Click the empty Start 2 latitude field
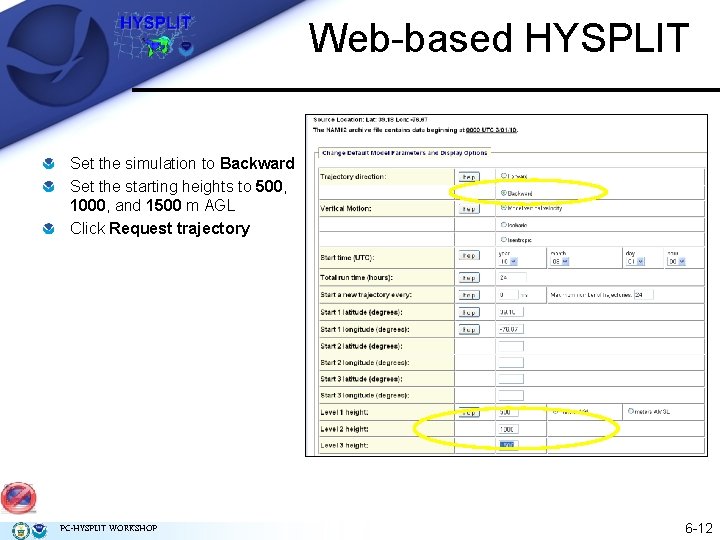 511,346
